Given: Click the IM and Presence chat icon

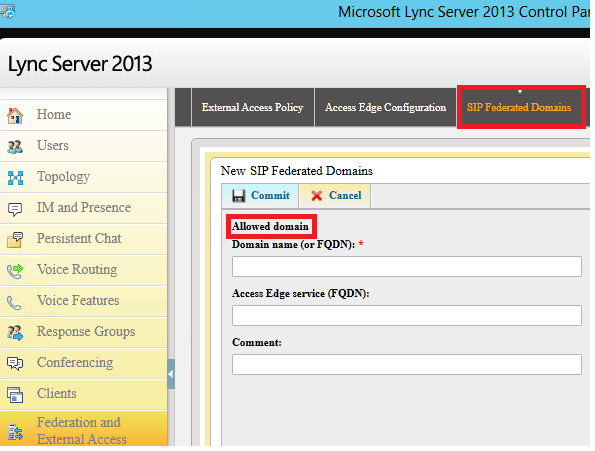Looking at the screenshot, I should 15,209.
